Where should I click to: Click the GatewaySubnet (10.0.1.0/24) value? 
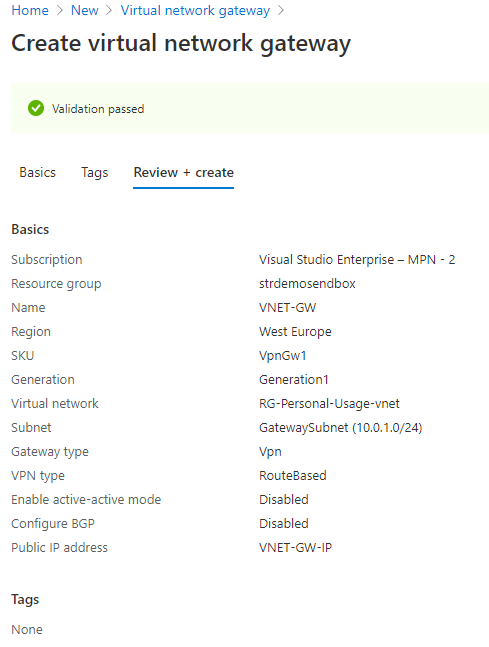tap(340, 427)
